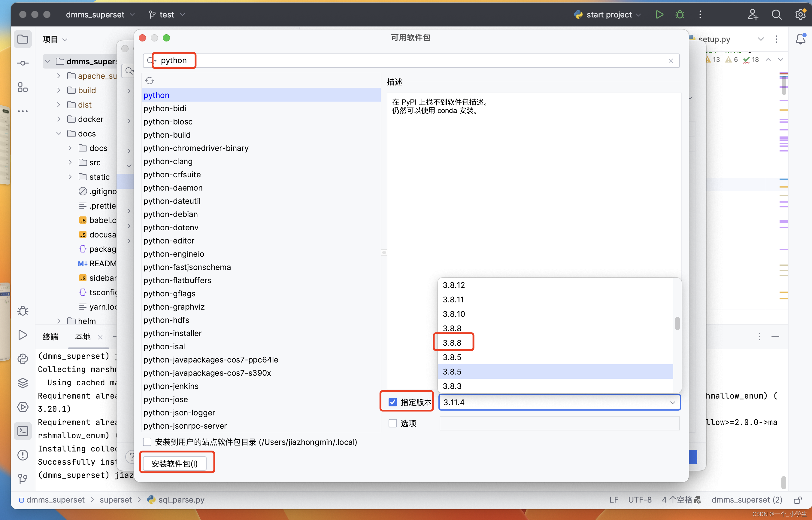Go to next highlighted error arrow
Viewport: 812px width, 520px height.
pyautogui.click(x=781, y=60)
